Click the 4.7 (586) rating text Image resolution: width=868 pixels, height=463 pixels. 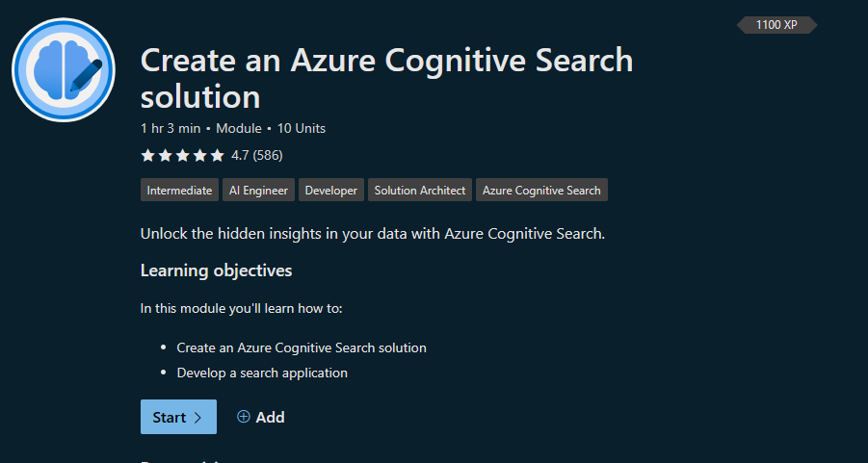pyautogui.click(x=257, y=155)
